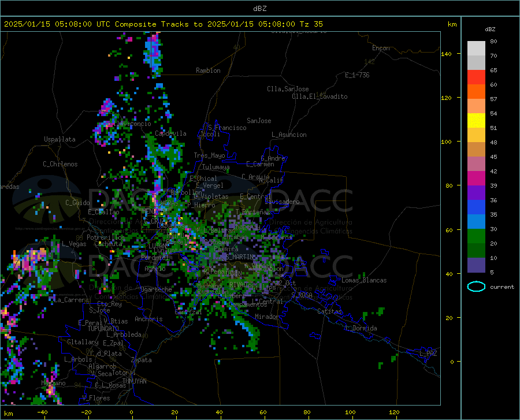Click the 'L_Vegas' label
Image resolution: width=520 pixels, height=420 pixels.
(x=74, y=244)
